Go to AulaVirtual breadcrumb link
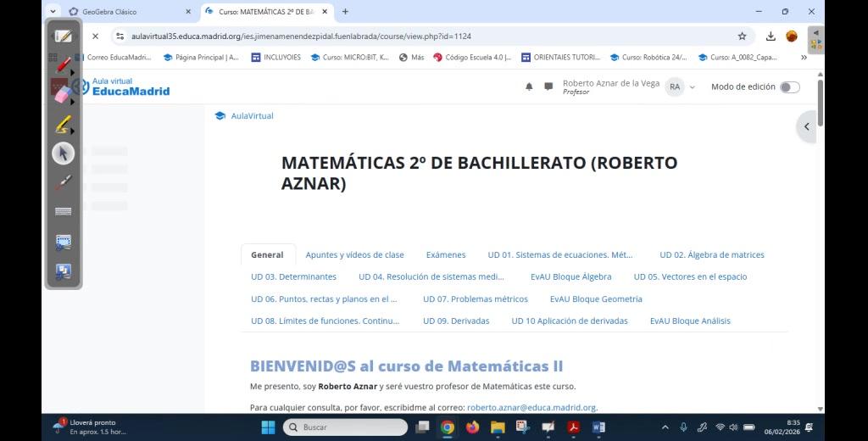 (252, 116)
